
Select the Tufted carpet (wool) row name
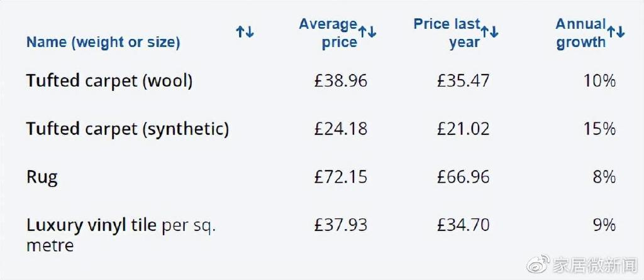point(109,81)
